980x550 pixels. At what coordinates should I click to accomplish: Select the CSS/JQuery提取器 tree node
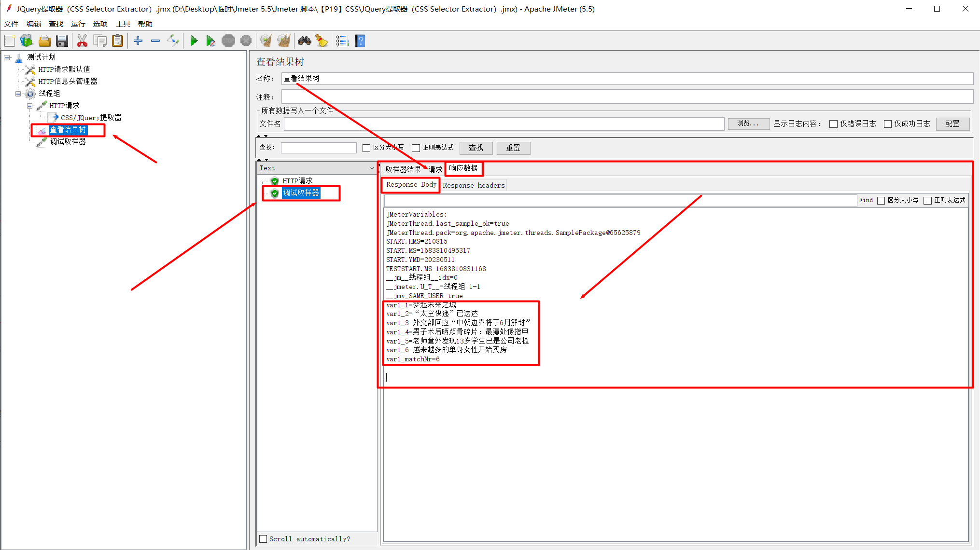pyautogui.click(x=91, y=118)
